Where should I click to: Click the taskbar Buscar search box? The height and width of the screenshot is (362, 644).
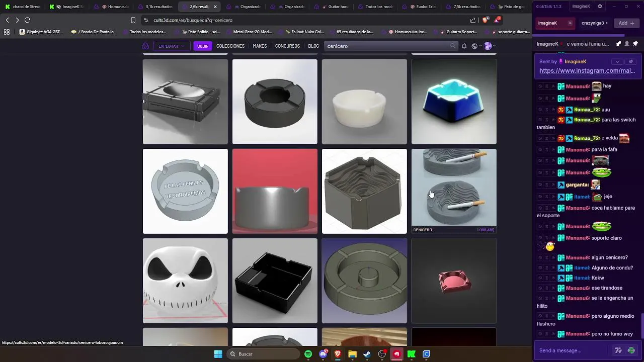coord(263,354)
